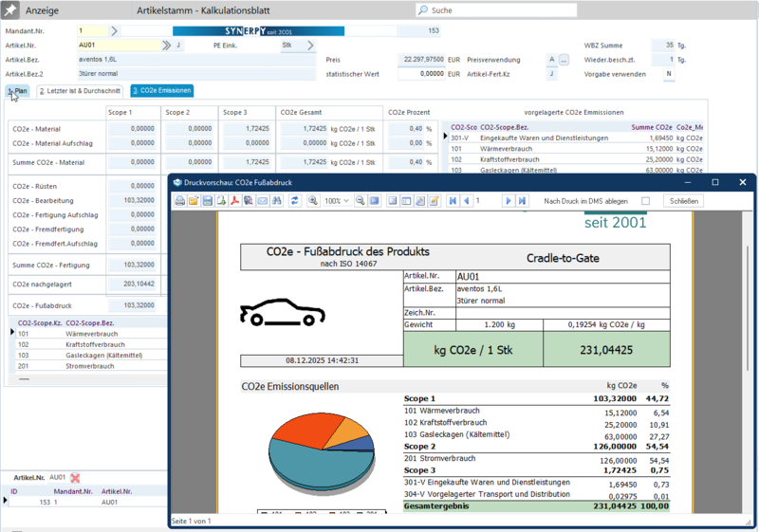
Task: Click the binoculars search icon in preview
Action: tap(277, 201)
